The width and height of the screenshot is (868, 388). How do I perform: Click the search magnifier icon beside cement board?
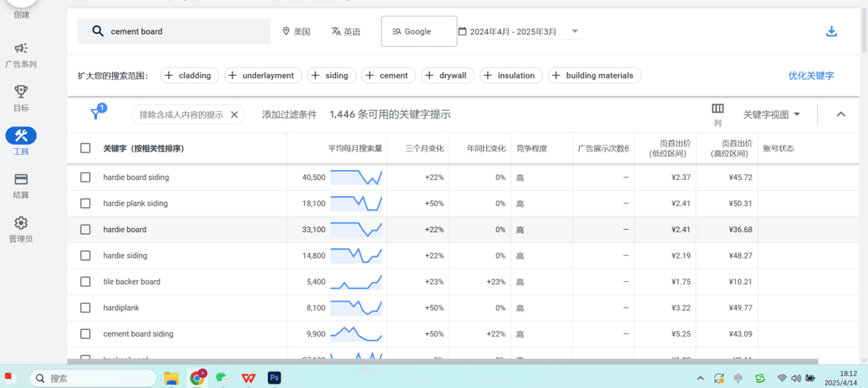pyautogui.click(x=98, y=31)
